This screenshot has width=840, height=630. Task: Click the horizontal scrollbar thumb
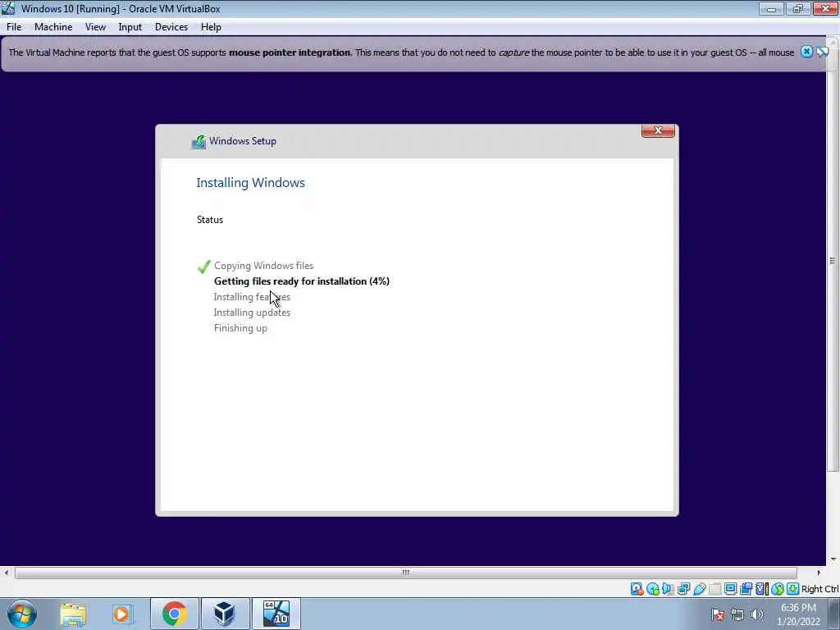[x=406, y=572]
